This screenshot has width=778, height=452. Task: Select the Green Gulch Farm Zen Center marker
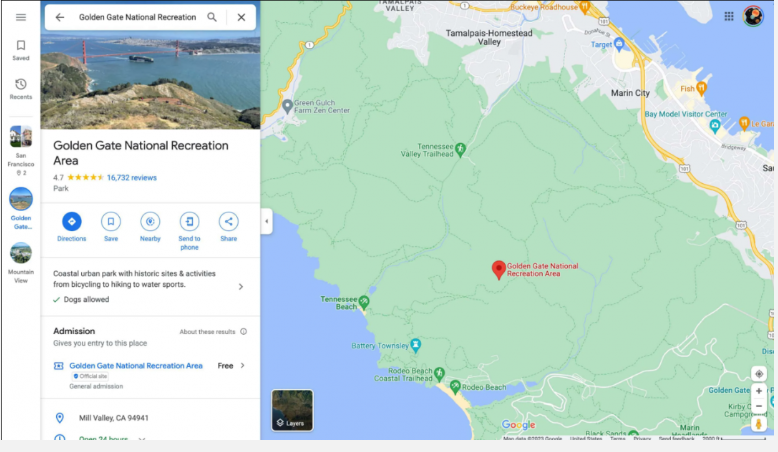tap(287, 106)
